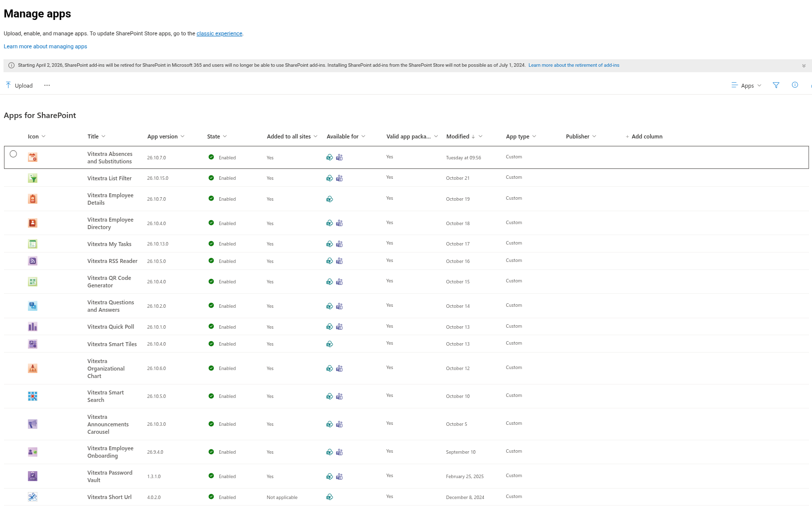Click the Vitextra List Filter app icon
Image resolution: width=812 pixels, height=508 pixels.
point(32,178)
